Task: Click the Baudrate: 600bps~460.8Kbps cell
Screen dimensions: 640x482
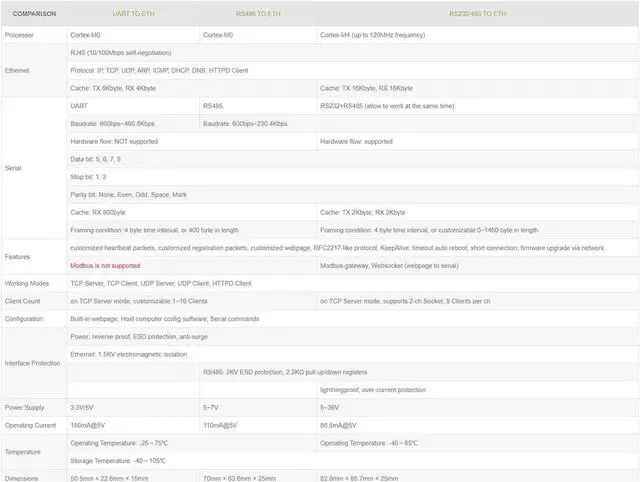Action: point(133,124)
